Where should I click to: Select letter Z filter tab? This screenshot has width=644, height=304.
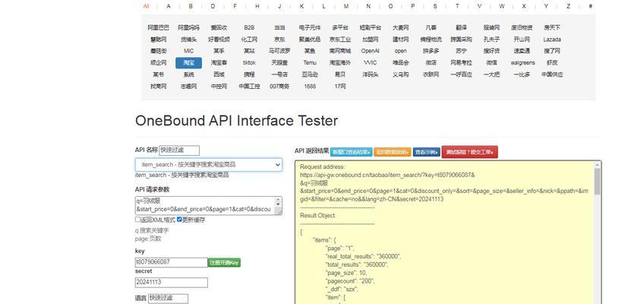click(x=568, y=6)
